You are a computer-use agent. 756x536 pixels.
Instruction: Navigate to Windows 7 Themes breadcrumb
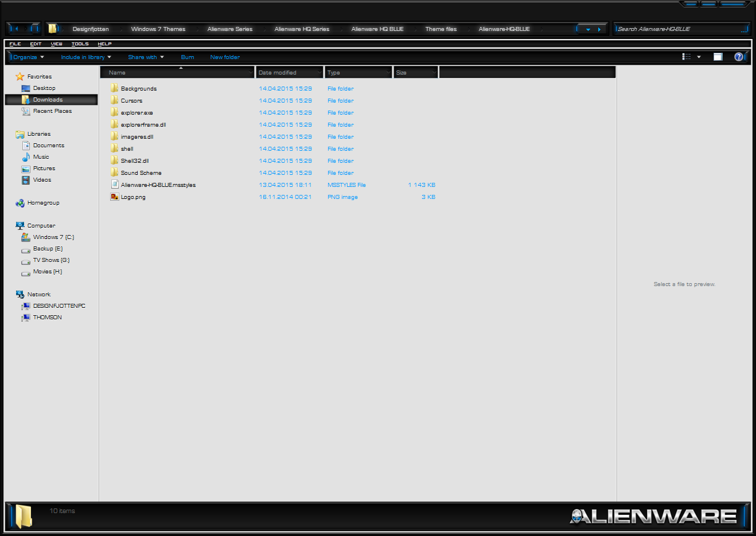(x=158, y=29)
